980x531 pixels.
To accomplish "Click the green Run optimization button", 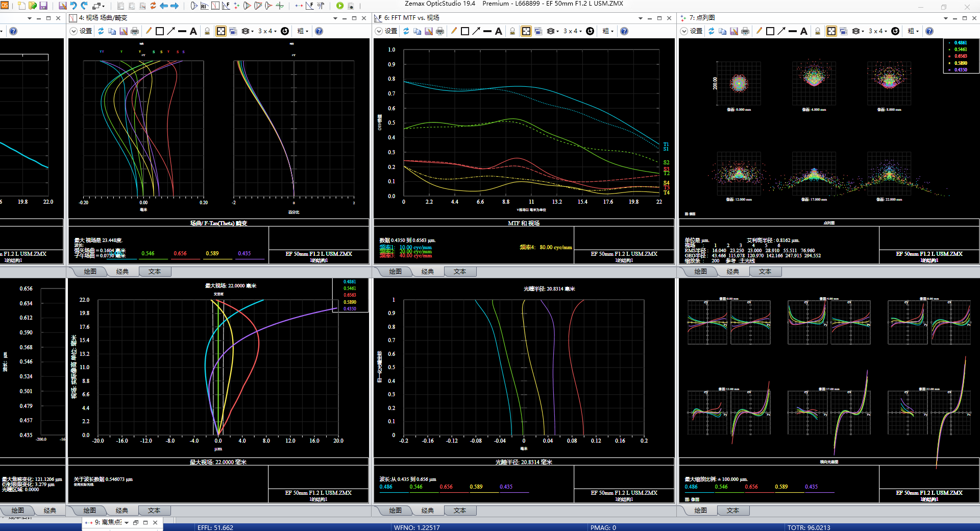I will tap(340, 6).
